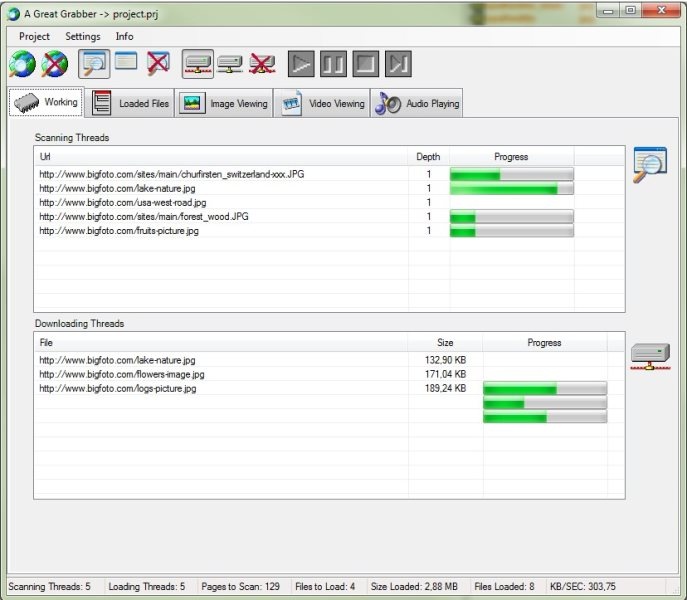Click Size Loaded: 2,88 MB status entry
The height and width of the screenshot is (600, 687).
414,586
